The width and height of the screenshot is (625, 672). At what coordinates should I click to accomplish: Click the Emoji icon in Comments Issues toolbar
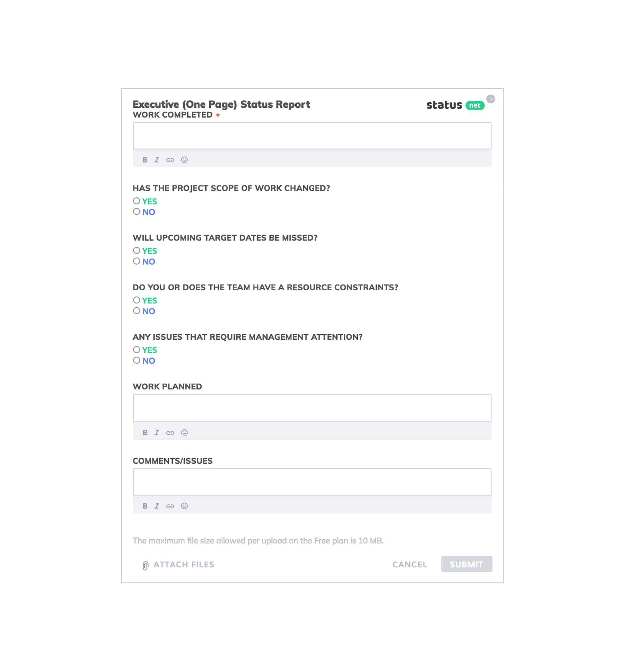184,506
